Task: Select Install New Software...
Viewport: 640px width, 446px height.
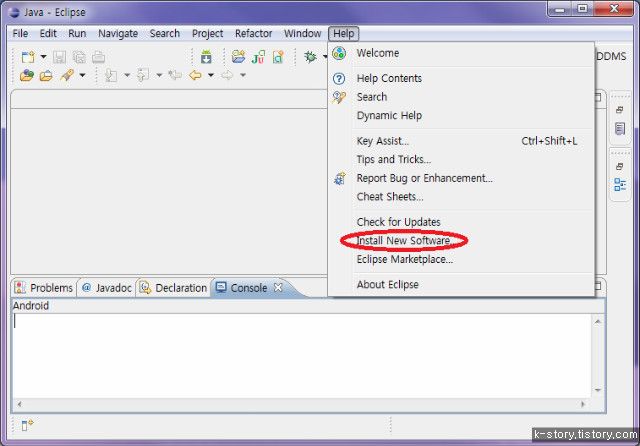Action: 461,241
